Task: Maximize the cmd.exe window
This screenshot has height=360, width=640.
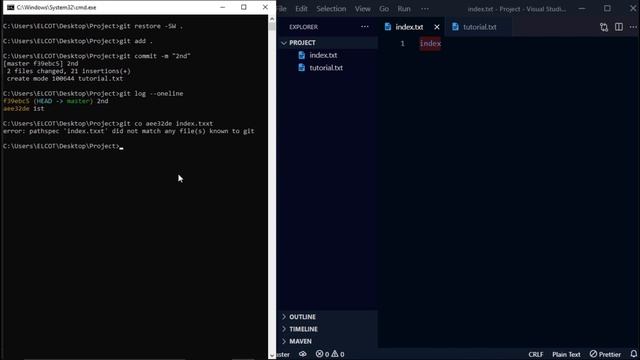Action: (244, 7)
